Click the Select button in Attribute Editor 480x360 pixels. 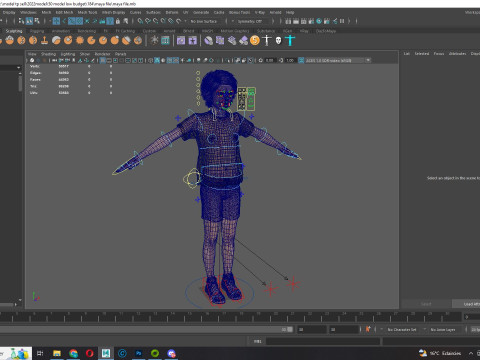(x=426, y=304)
